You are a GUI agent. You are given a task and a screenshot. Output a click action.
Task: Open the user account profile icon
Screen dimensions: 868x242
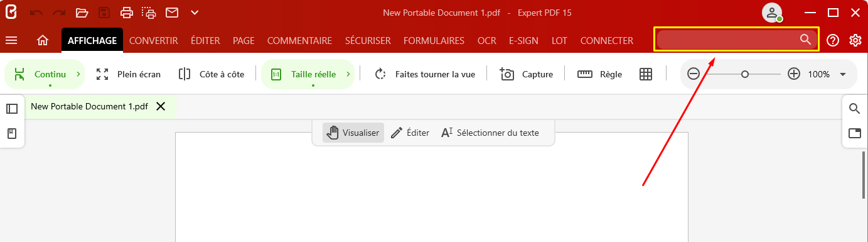[772, 13]
